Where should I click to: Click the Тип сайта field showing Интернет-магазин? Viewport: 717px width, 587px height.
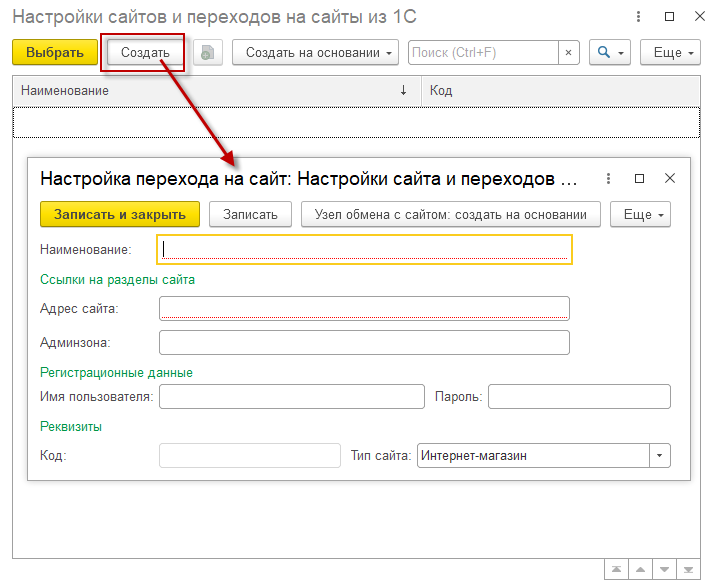[533, 455]
